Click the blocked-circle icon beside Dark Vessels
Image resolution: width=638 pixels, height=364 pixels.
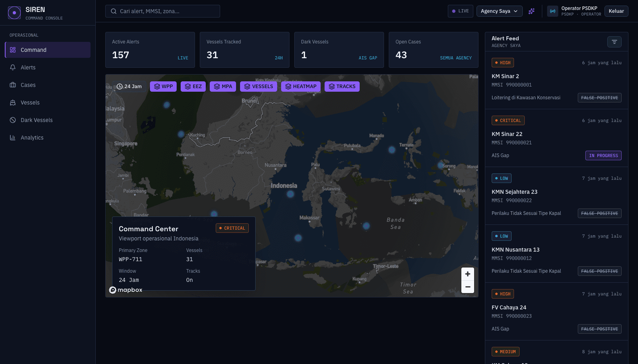[x=13, y=120]
